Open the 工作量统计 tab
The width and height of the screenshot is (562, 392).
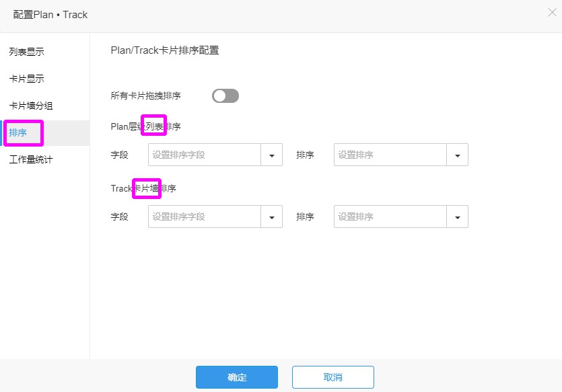point(31,160)
